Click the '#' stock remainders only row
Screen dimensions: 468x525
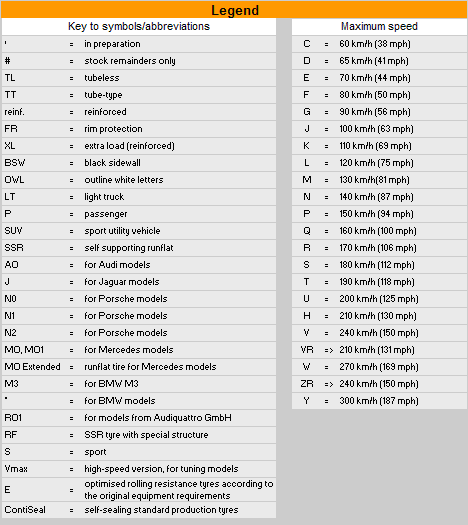click(139, 61)
